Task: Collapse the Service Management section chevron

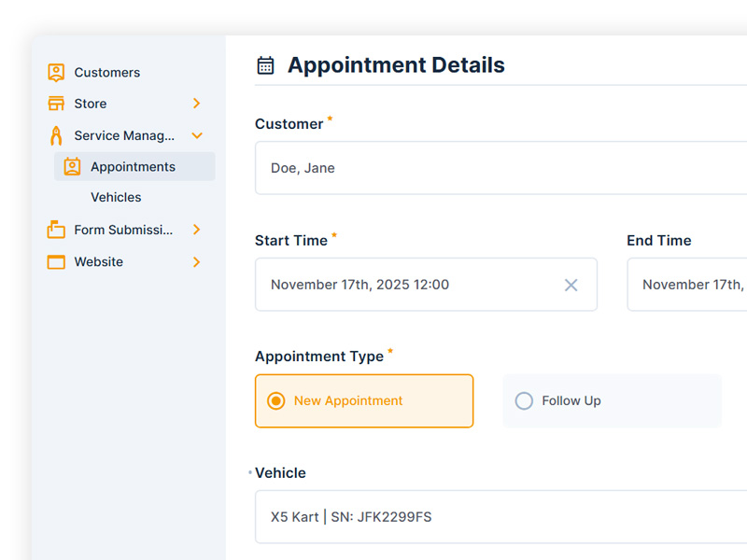Action: point(196,135)
